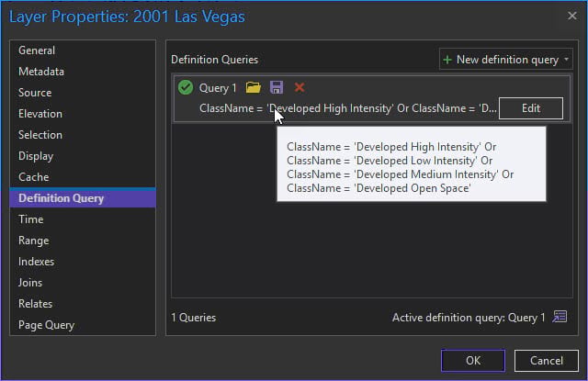Viewport: 588px width, 381px height.
Task: Select the Query 1 name label
Action: click(218, 88)
